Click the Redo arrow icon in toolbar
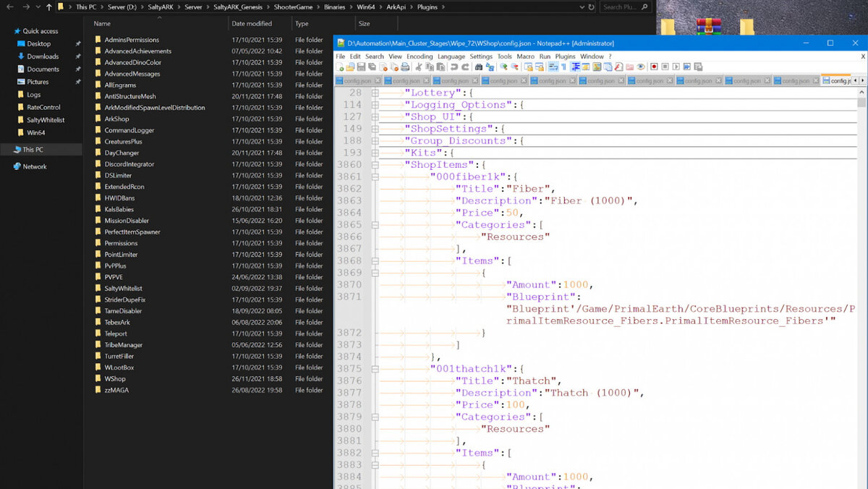Viewport: 868px width, 489px height. (465, 67)
